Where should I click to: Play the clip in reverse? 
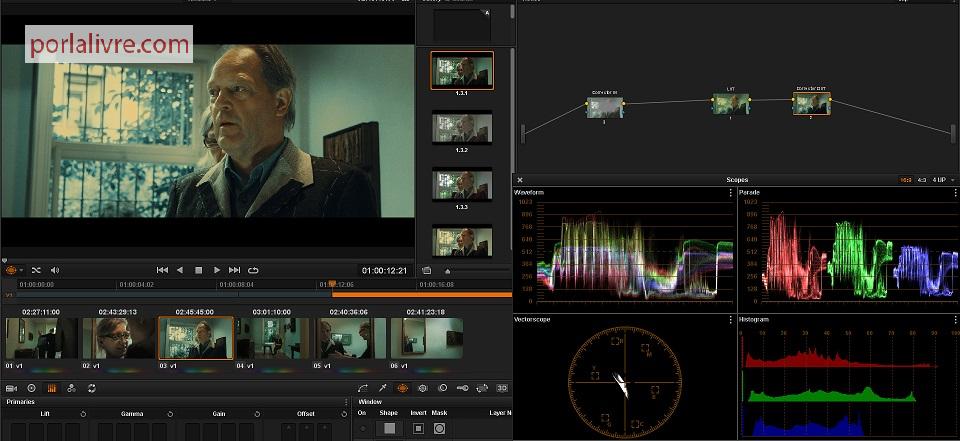(x=180, y=270)
